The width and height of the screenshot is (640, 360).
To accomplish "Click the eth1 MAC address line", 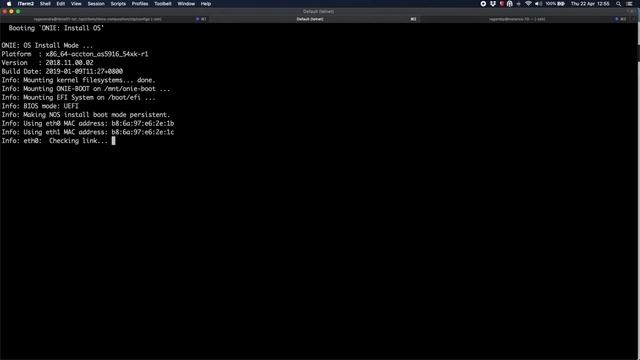I will point(88,132).
